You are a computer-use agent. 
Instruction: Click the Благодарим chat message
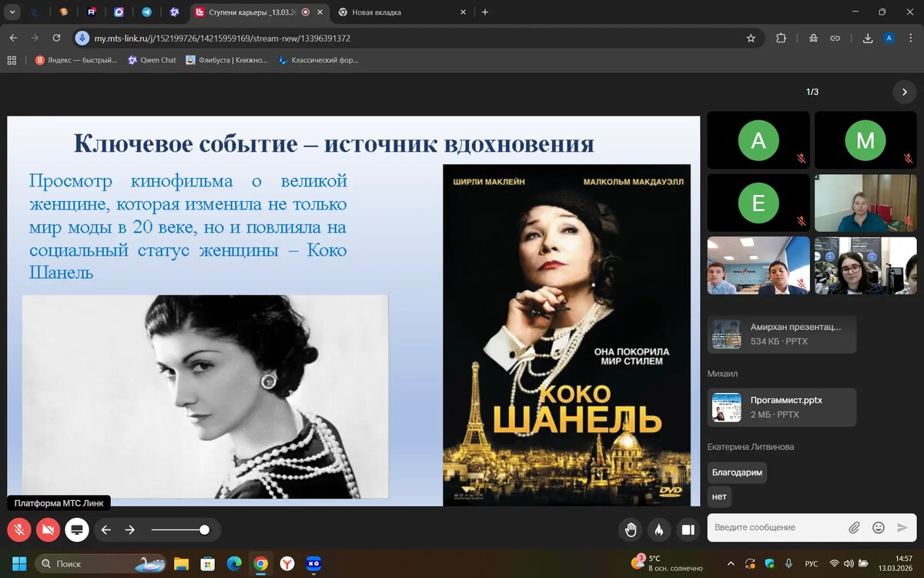click(x=737, y=472)
